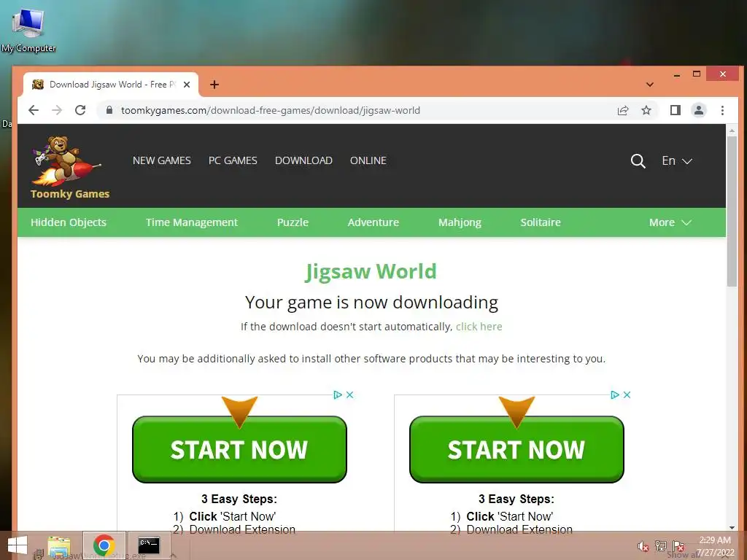The height and width of the screenshot is (560, 747).
Task: Close the Download Jigsaw World tab
Action: [187, 85]
